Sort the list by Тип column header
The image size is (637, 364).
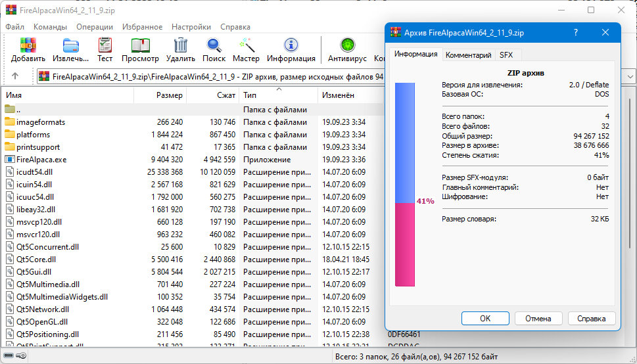tap(278, 95)
